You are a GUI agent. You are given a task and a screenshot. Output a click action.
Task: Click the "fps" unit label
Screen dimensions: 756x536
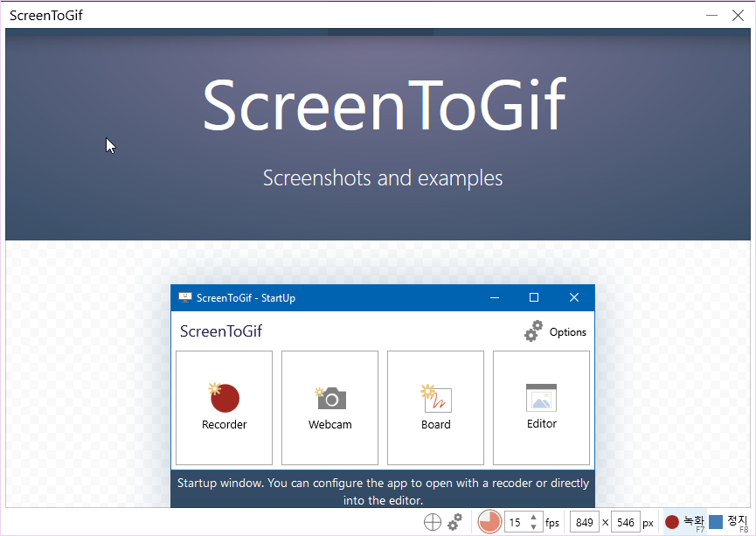[552, 523]
